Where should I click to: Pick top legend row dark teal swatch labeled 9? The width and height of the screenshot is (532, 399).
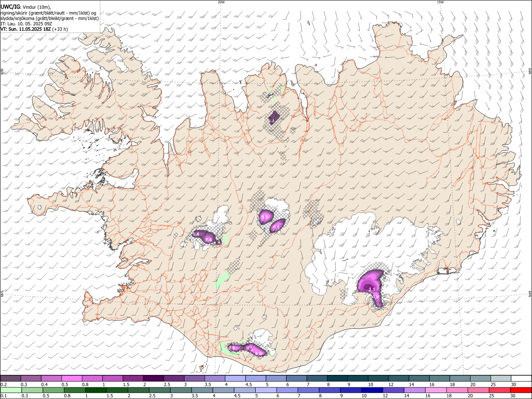357,378
